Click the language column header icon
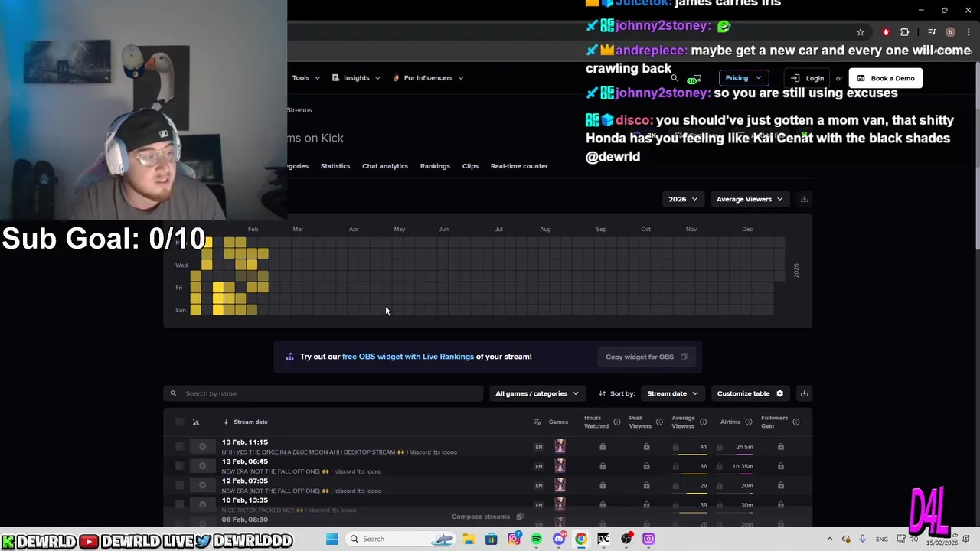This screenshot has width=980, height=551. 537,422
